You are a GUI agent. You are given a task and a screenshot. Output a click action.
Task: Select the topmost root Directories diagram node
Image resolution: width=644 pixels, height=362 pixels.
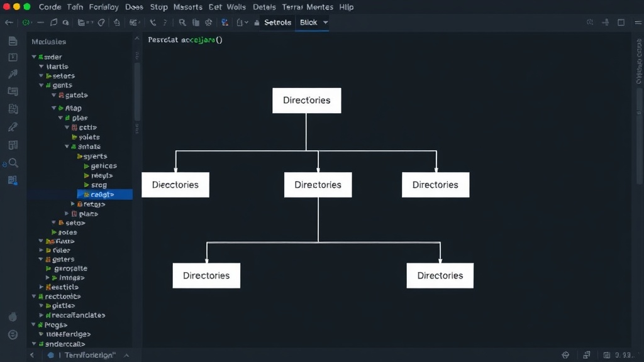(x=306, y=101)
